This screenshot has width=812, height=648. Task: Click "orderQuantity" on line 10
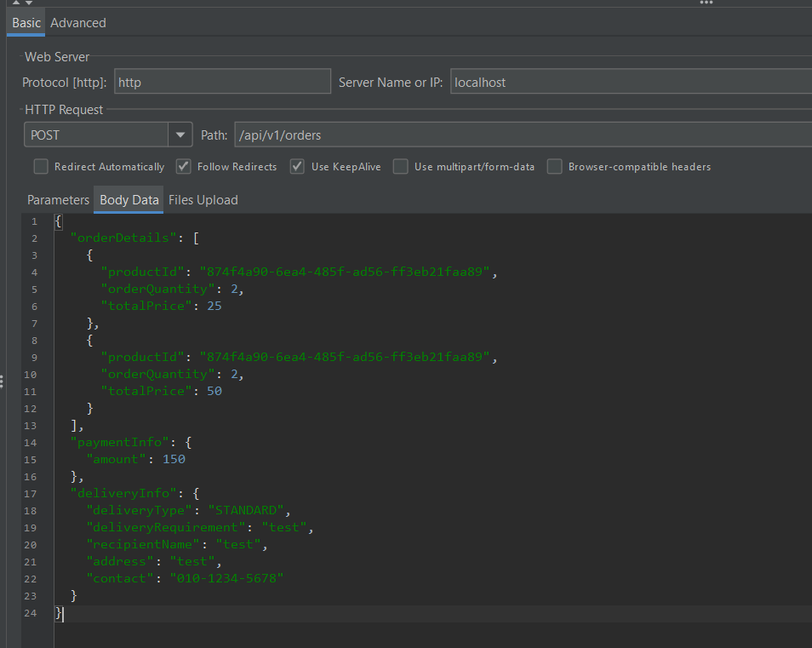(x=158, y=374)
